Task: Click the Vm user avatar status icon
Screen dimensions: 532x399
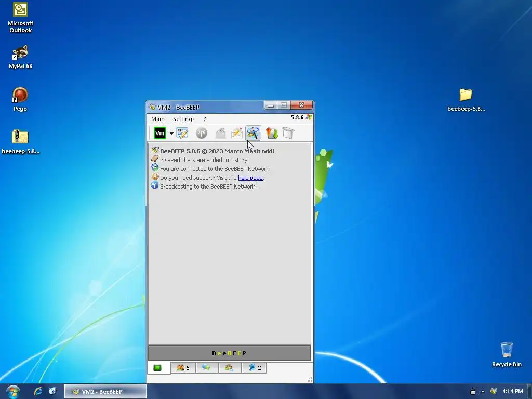Action: click(x=160, y=133)
